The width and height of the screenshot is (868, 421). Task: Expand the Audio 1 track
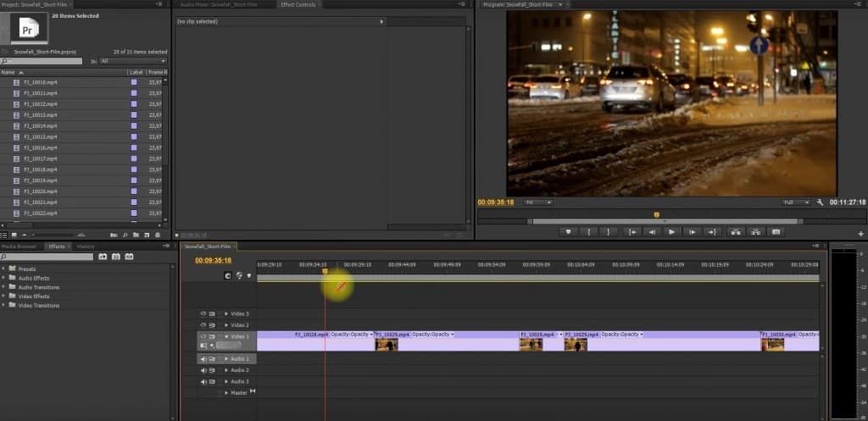point(225,359)
